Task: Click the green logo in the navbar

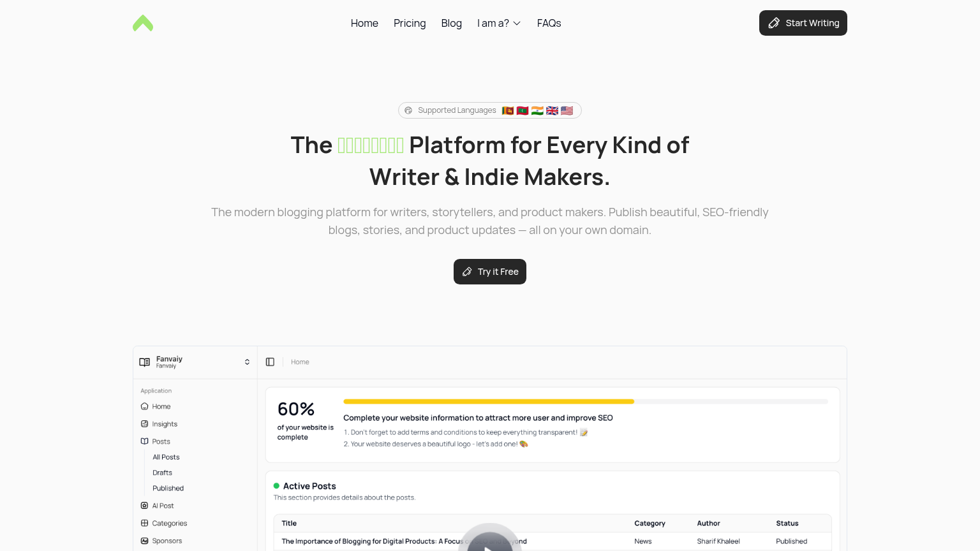Action: [x=143, y=24]
